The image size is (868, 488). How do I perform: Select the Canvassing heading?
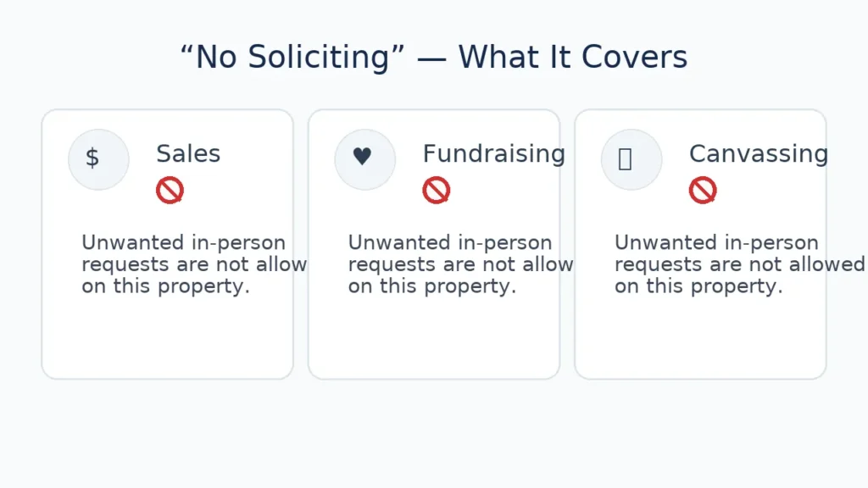point(758,154)
